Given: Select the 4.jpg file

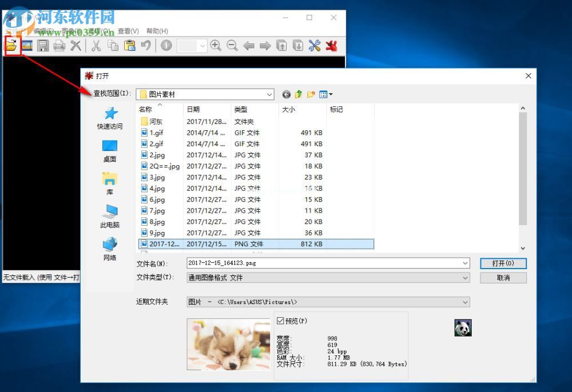Looking at the screenshot, I should click(256, 189).
